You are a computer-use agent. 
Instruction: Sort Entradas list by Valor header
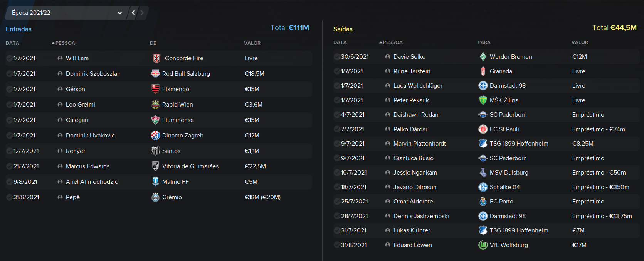[252, 43]
